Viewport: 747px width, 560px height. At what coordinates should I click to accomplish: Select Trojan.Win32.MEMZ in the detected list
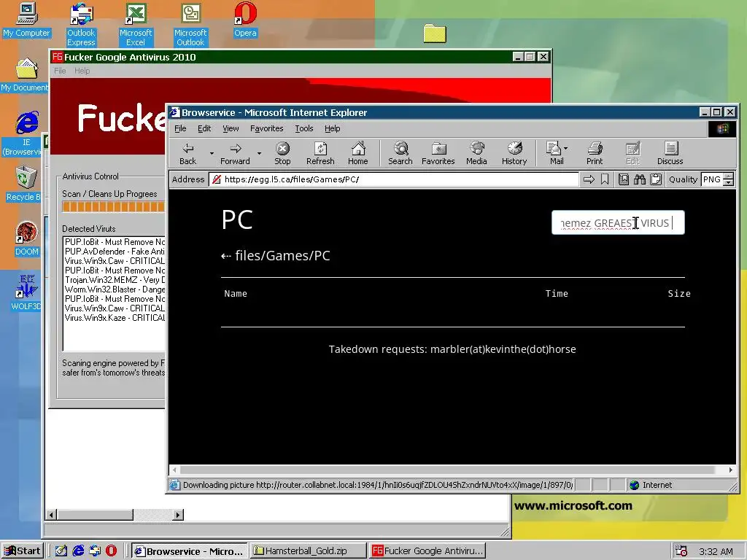click(x=115, y=280)
